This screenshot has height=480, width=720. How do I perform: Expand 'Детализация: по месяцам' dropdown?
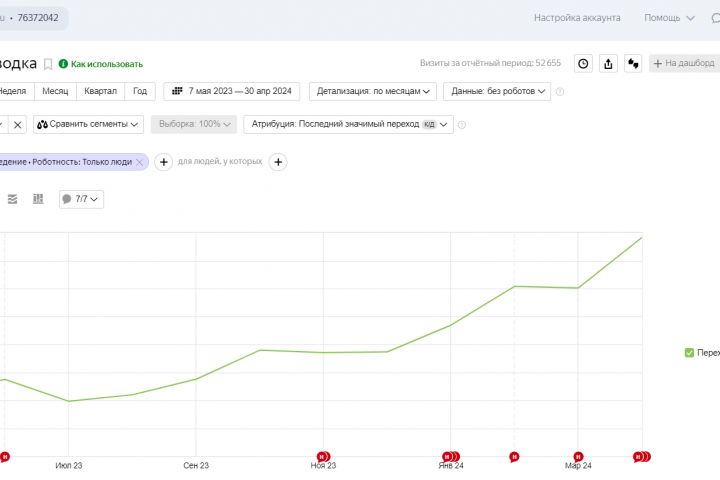pos(373,91)
